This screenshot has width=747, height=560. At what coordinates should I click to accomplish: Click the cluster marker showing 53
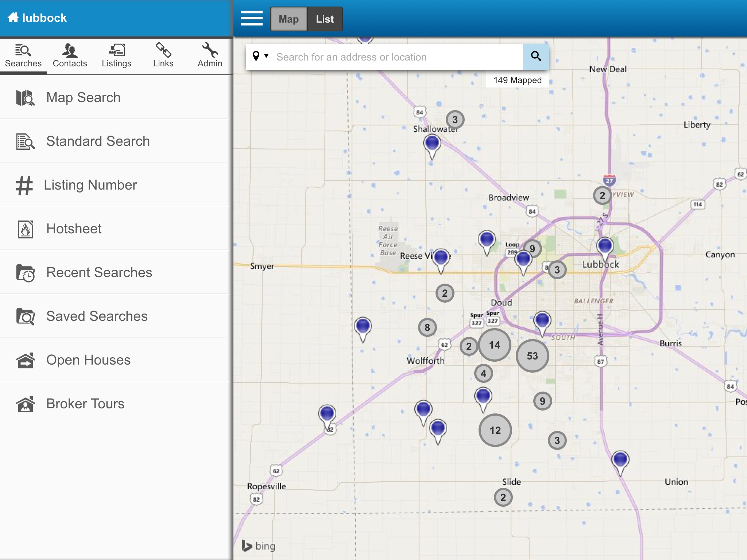[x=532, y=356]
